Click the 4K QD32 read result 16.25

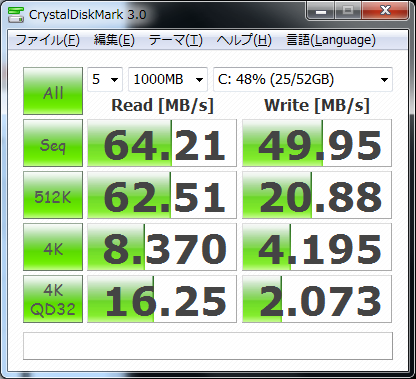pos(162,299)
